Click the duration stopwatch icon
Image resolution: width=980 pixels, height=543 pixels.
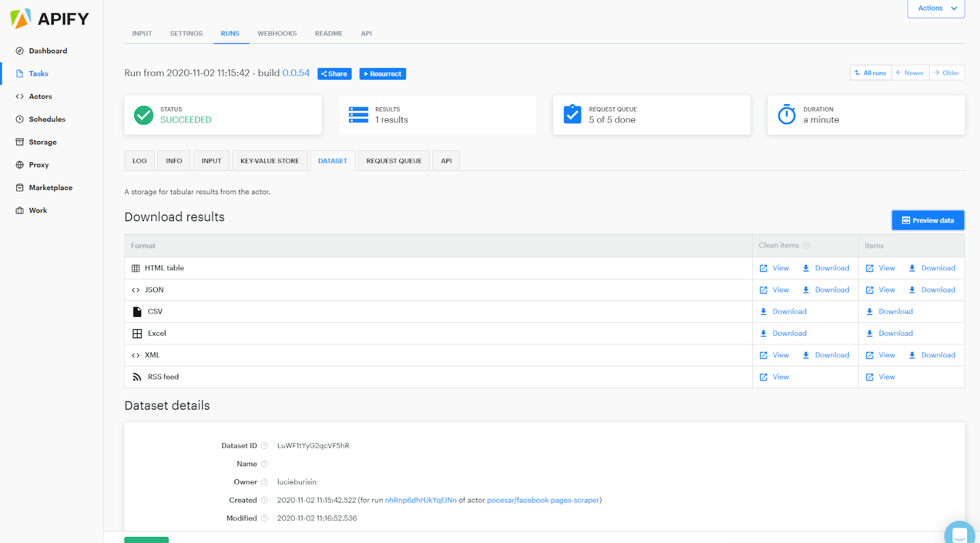(x=786, y=114)
